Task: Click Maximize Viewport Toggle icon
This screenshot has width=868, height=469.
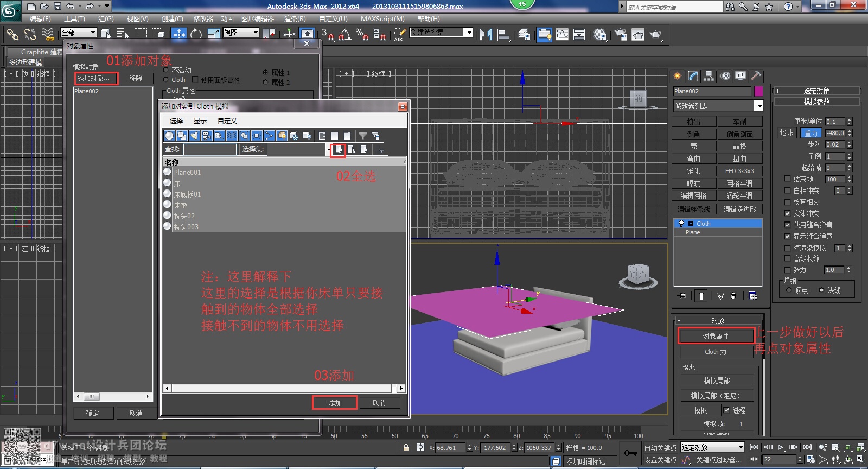Action: point(860,459)
